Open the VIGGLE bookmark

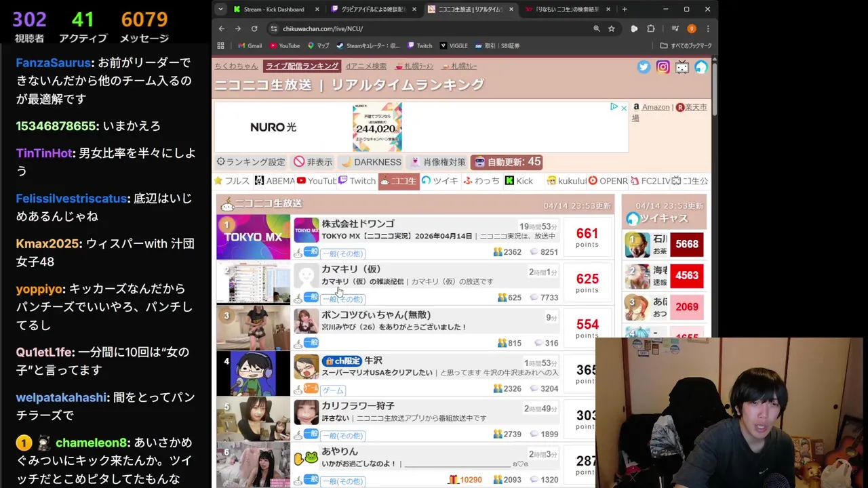(x=454, y=45)
